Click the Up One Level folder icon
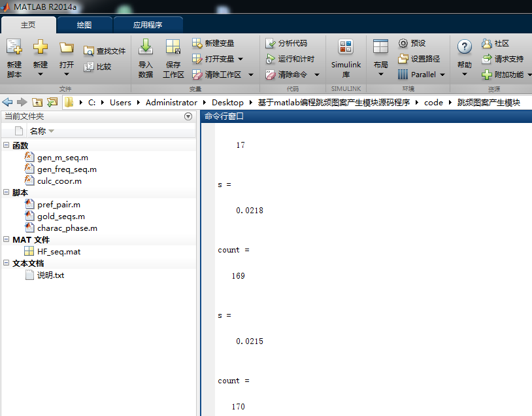The height and width of the screenshot is (416, 532). pyautogui.click(x=37, y=102)
